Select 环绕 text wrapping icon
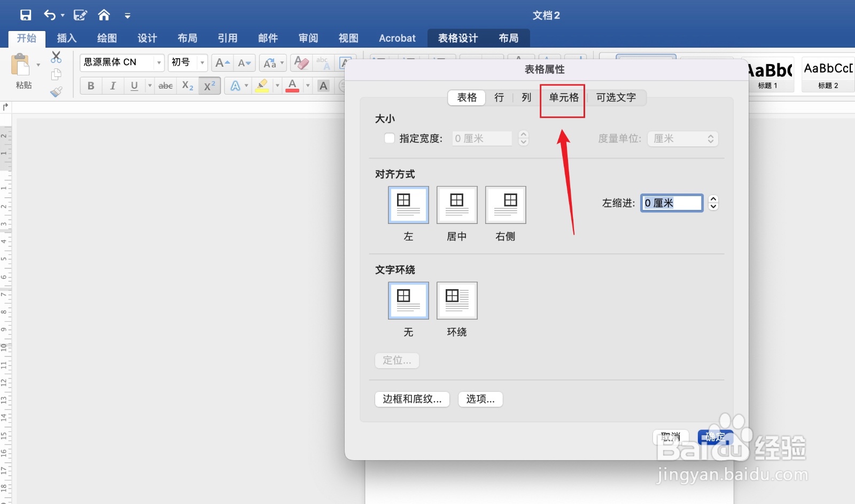 457,300
